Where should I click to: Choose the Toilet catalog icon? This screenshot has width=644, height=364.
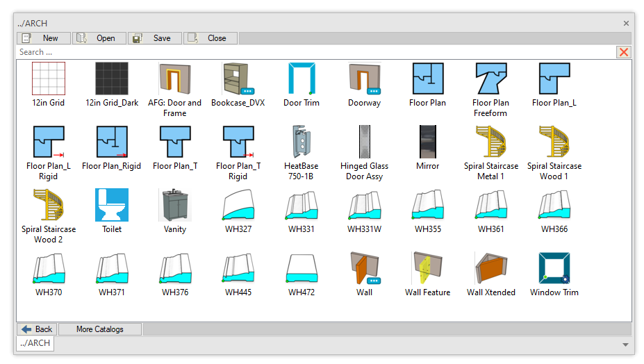[112, 205]
